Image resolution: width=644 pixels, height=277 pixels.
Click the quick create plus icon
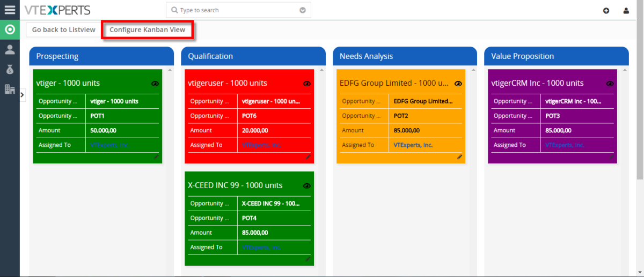coord(606,11)
